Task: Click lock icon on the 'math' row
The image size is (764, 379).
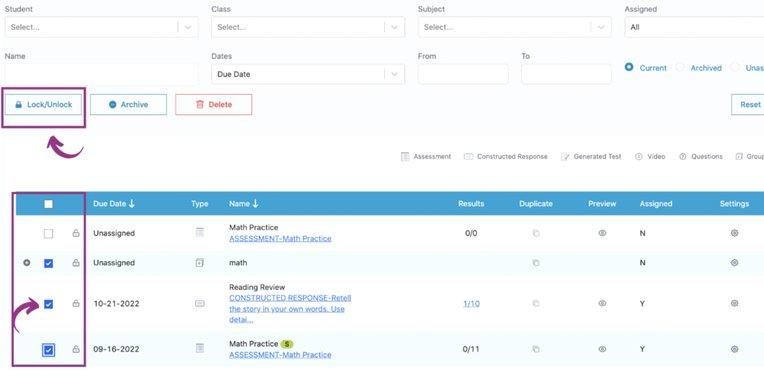Action: 76,263
